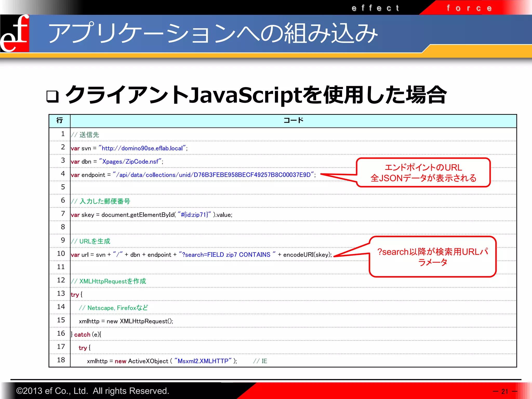Screen dimensions: 532x399
Task: Click the indented try { on row 17
Action: 85,348
